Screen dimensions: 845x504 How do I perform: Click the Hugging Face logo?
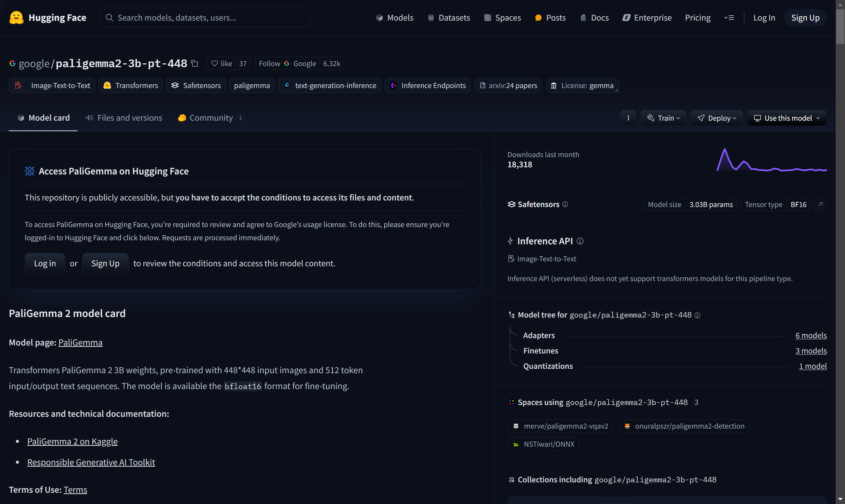47,18
